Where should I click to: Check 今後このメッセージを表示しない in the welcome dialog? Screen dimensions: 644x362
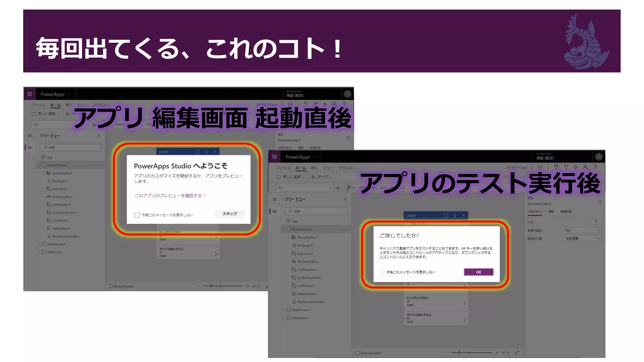click(137, 215)
